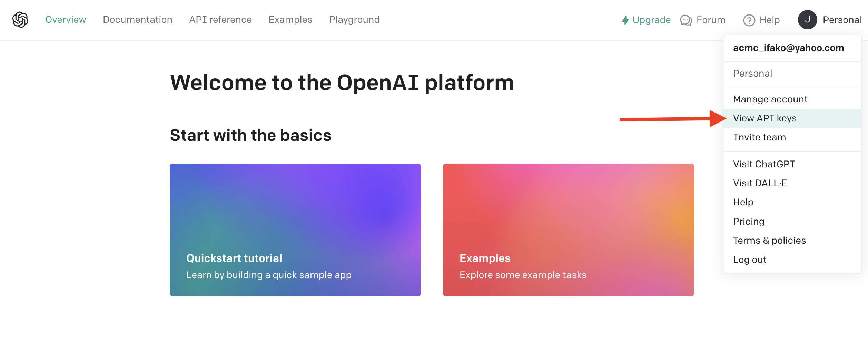
Task: Switch to Examples in top navigation
Action: pos(290,20)
